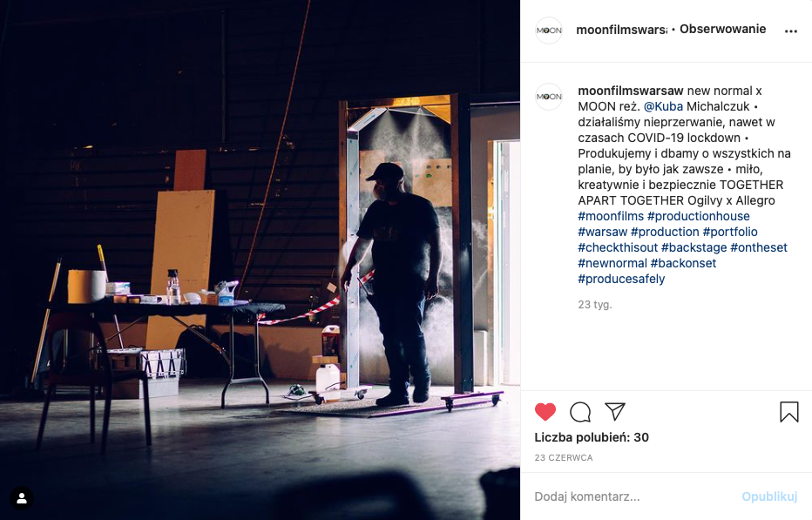The image size is (812, 520).
Task: Open moonfilmswarsaw username in the caption
Action: pyautogui.click(x=631, y=91)
